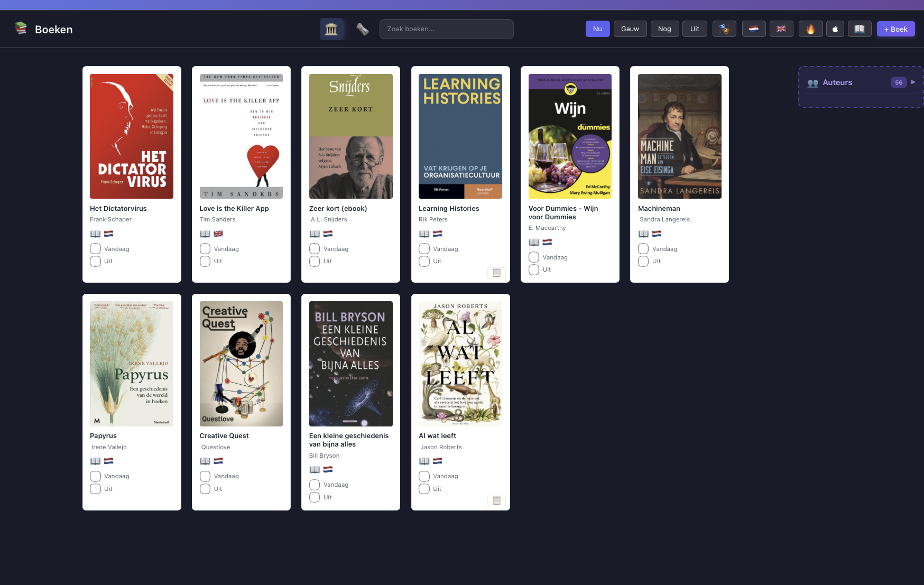
Task: Click the Zoek boeken search field
Action: click(446, 29)
